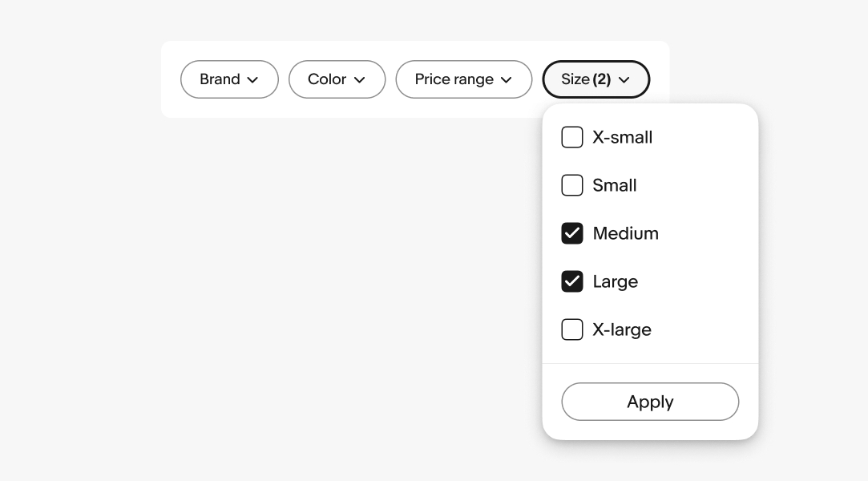Image resolution: width=868 pixels, height=481 pixels.
Task: Select the X-small option label
Action: click(623, 137)
